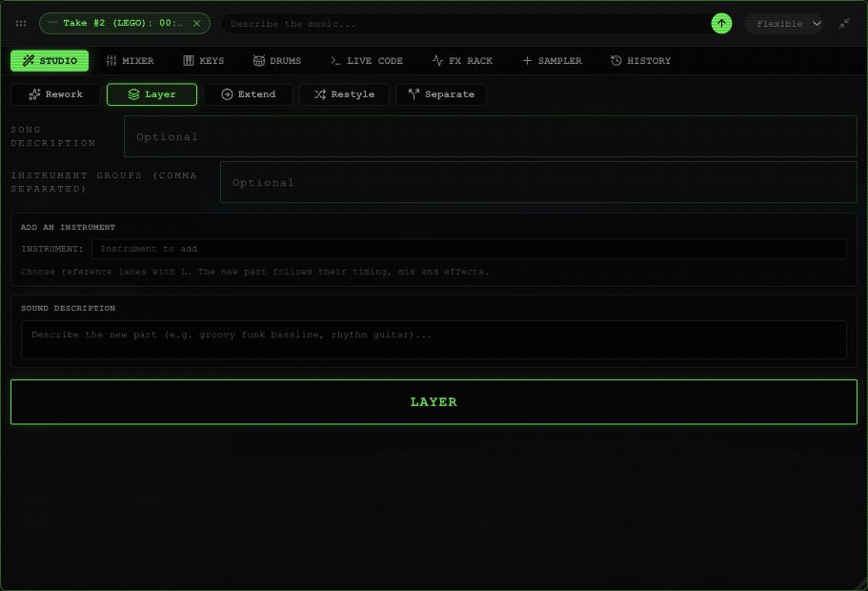
Task: Switch to the Studio tab
Action: point(50,61)
